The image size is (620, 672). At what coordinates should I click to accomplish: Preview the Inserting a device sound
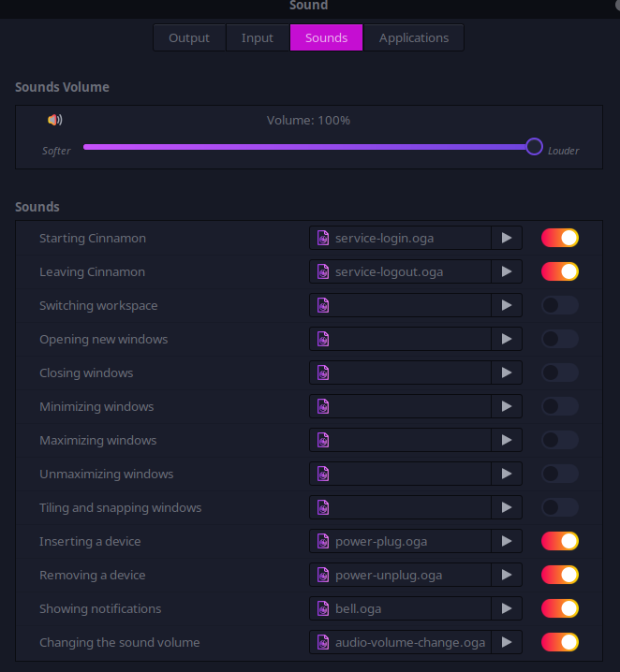click(507, 541)
